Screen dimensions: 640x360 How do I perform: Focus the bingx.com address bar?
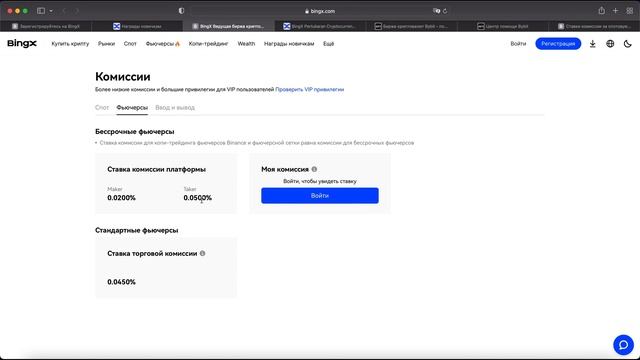click(320, 11)
